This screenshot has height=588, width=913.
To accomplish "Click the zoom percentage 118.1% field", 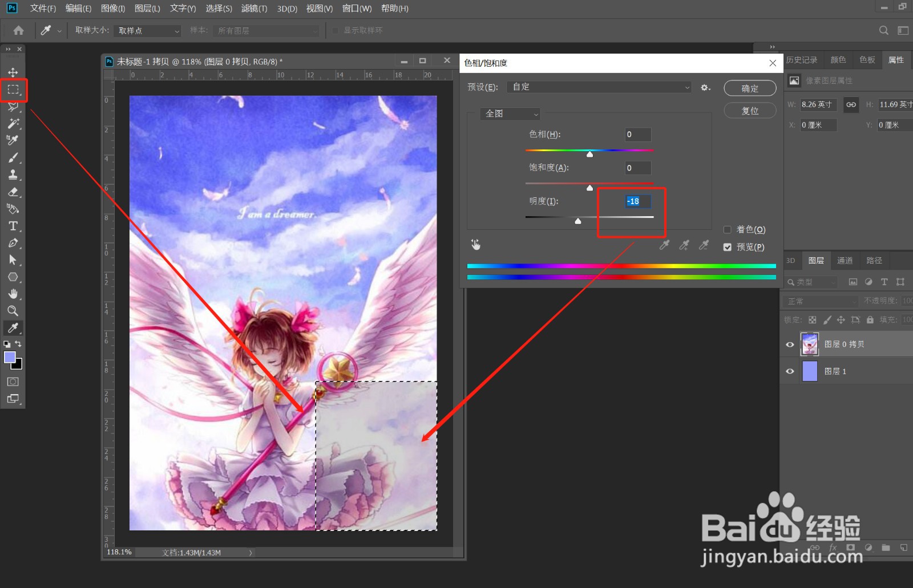I will click(x=119, y=552).
